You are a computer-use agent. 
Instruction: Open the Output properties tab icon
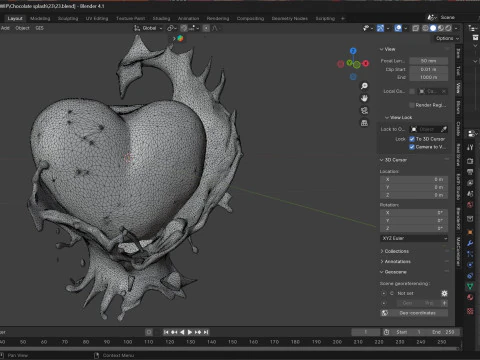pyautogui.click(x=470, y=172)
